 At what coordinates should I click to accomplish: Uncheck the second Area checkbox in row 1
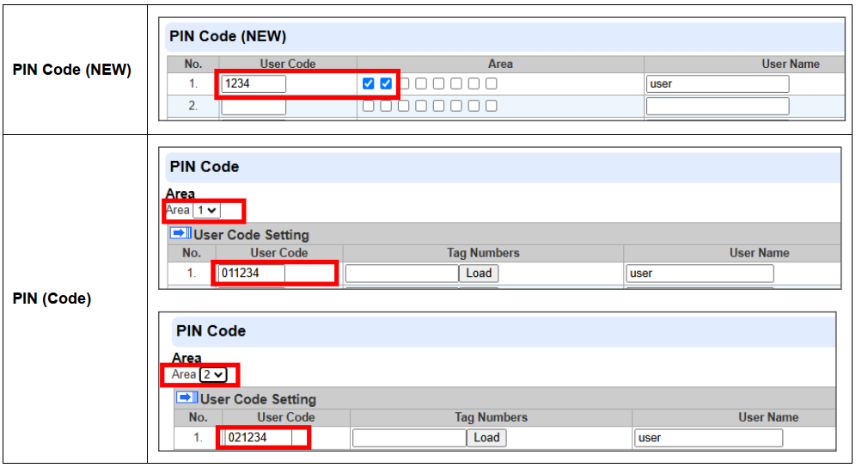[386, 83]
